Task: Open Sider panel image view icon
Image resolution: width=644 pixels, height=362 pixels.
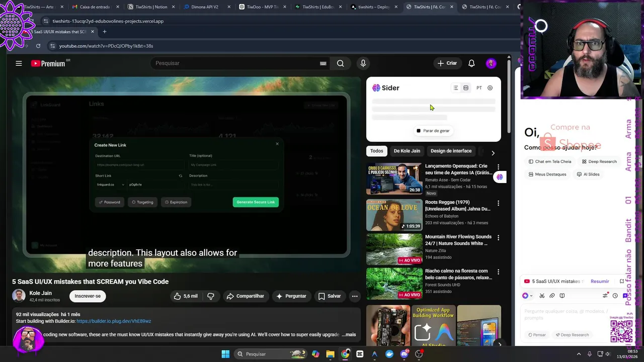Action: coord(466,88)
